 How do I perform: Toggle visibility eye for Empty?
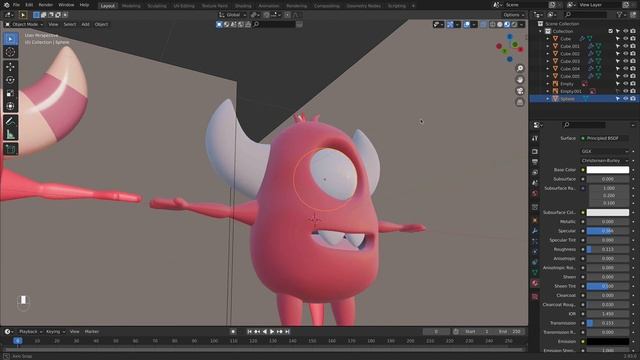click(625, 84)
